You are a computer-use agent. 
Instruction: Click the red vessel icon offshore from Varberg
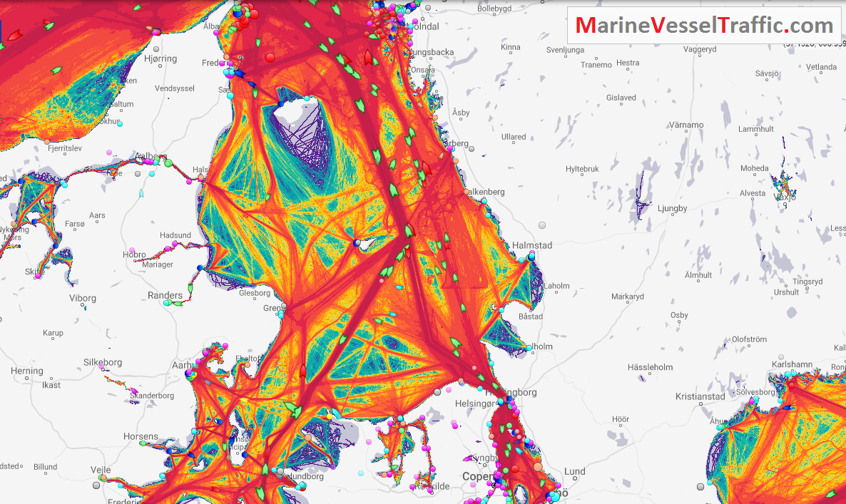point(426,170)
